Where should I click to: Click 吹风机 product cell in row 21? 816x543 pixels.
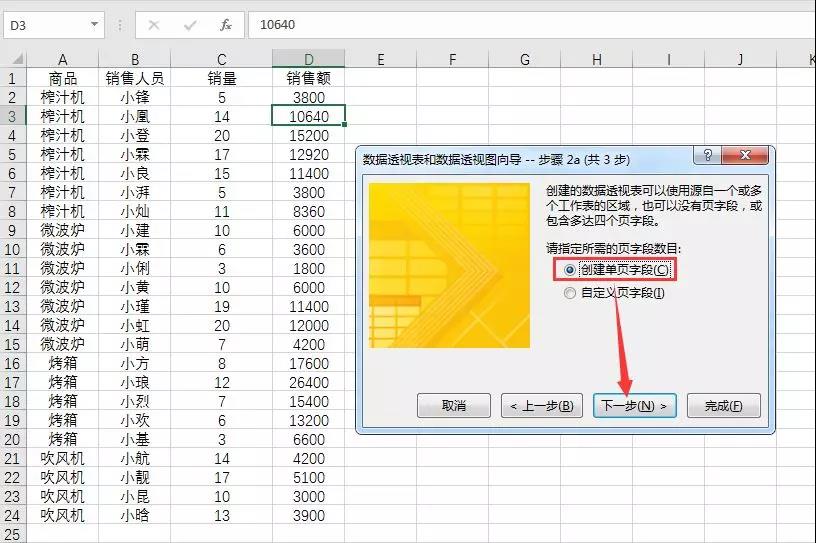click(x=62, y=458)
